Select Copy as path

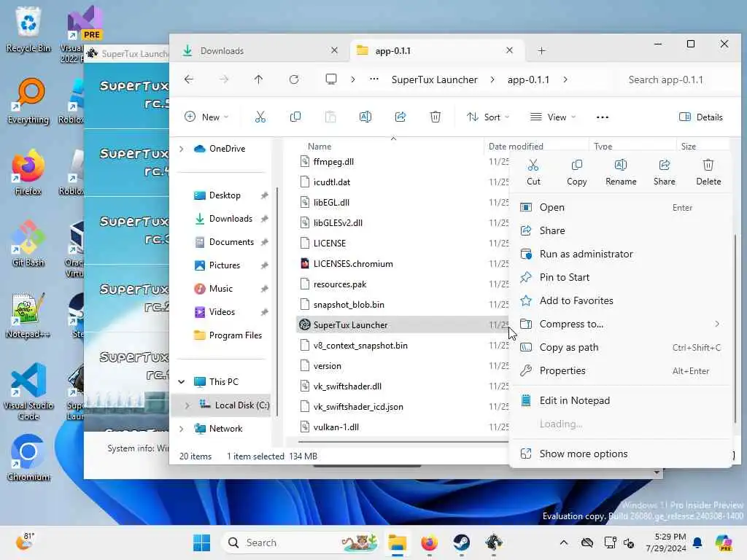pos(621,347)
